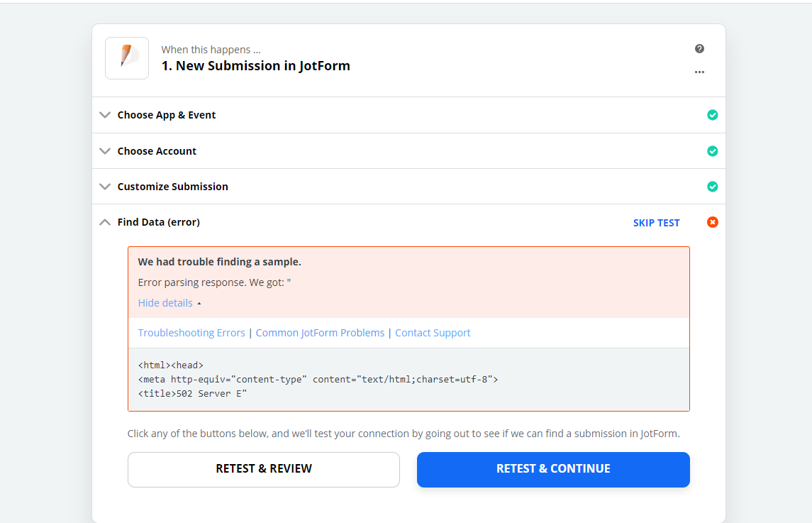Select the Find Data (error) header
This screenshot has height=523, width=812.
158,221
